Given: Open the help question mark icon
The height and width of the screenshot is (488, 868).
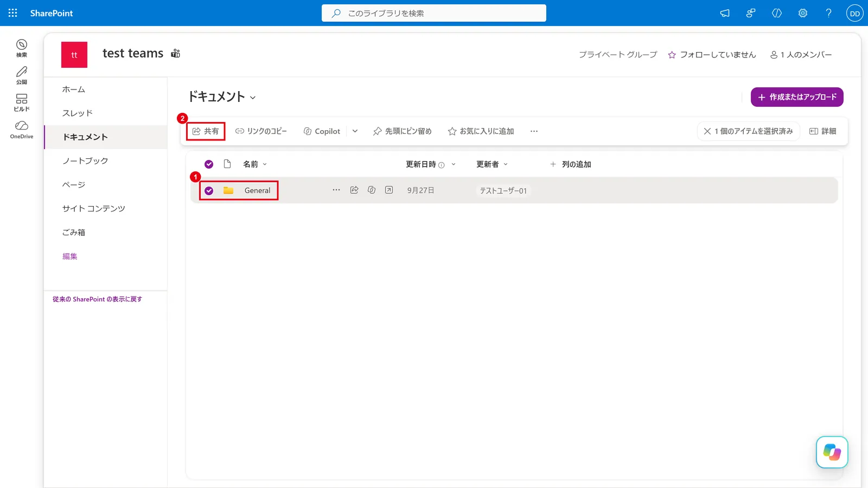Looking at the screenshot, I should point(829,13).
